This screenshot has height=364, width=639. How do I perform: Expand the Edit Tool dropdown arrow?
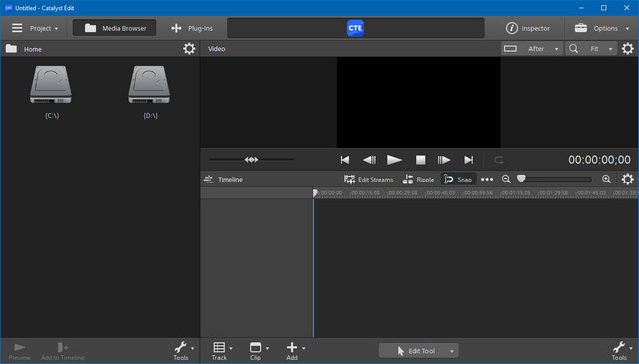pos(452,351)
